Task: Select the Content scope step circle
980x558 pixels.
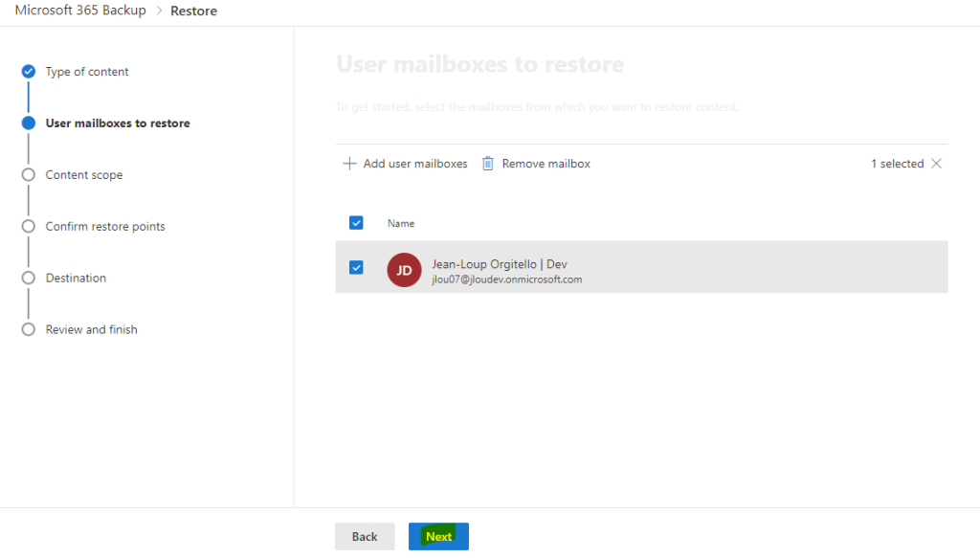Action: (28, 175)
